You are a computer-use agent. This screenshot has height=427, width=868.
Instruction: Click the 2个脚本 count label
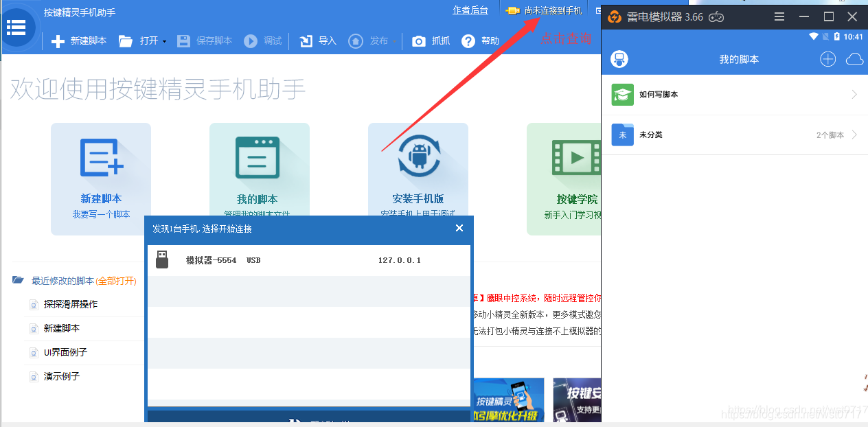click(830, 135)
